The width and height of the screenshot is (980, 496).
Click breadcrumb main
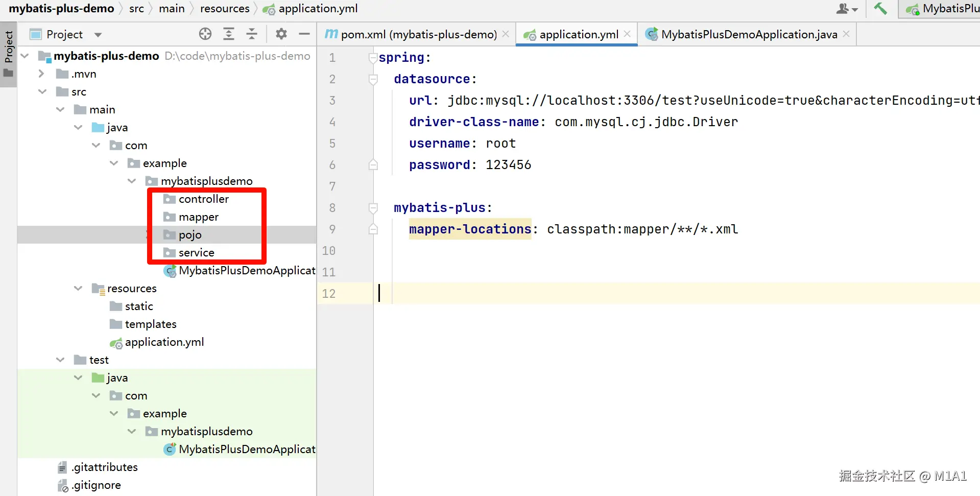(172, 8)
